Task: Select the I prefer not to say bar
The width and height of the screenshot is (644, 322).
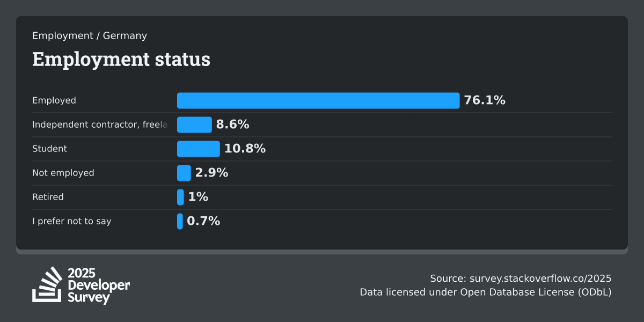Action: 180,222
